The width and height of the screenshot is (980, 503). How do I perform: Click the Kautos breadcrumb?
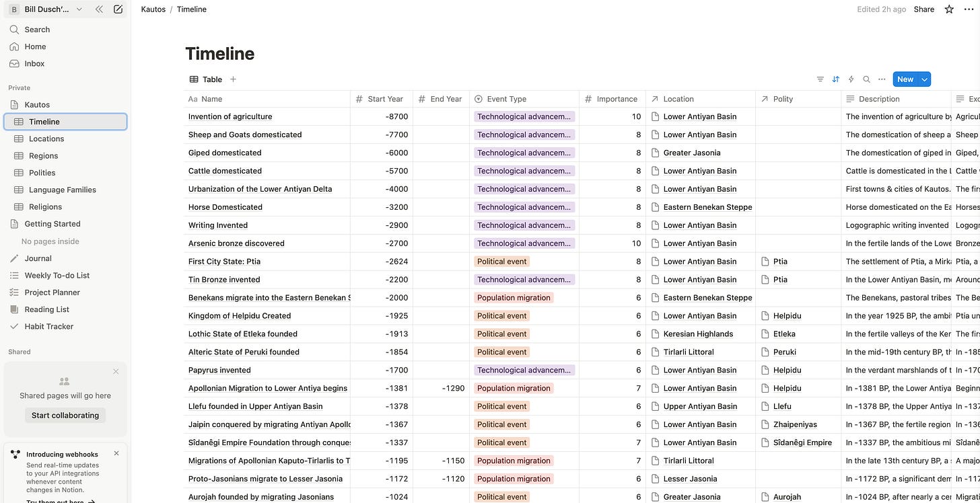click(153, 9)
